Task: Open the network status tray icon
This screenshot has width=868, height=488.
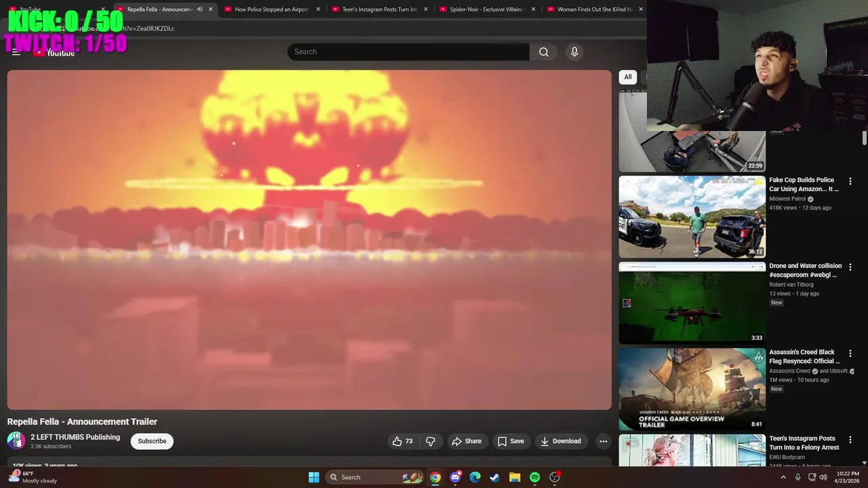Action: (812, 477)
